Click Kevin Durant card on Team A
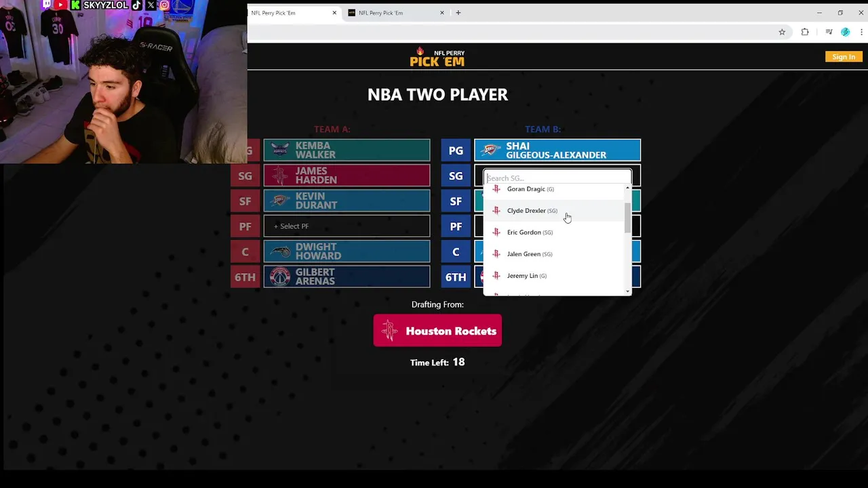 (347, 201)
